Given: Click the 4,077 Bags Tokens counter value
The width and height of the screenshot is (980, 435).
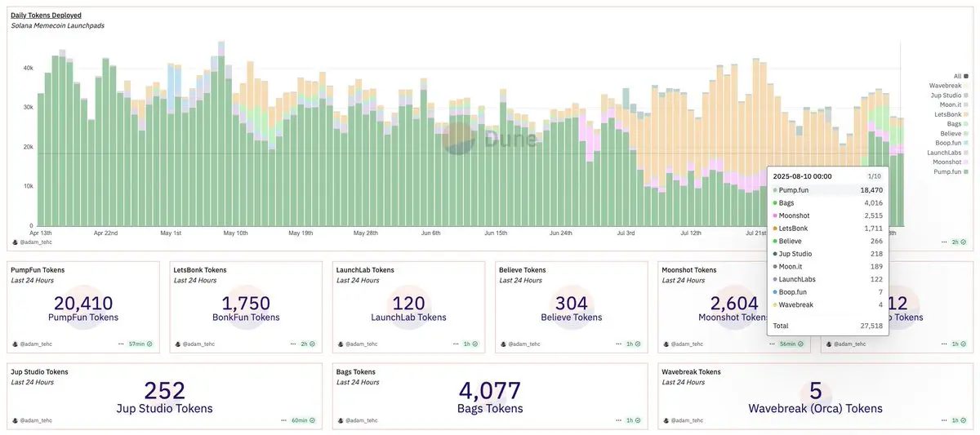Looking at the screenshot, I should 488,391.
